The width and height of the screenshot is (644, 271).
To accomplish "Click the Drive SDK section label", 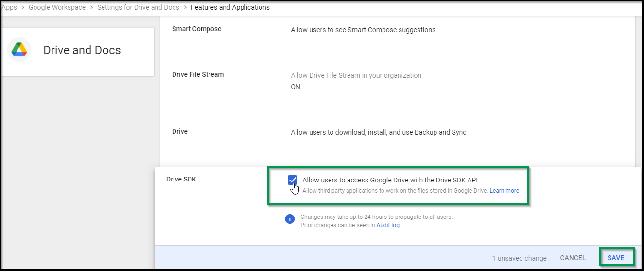I will 181,179.
